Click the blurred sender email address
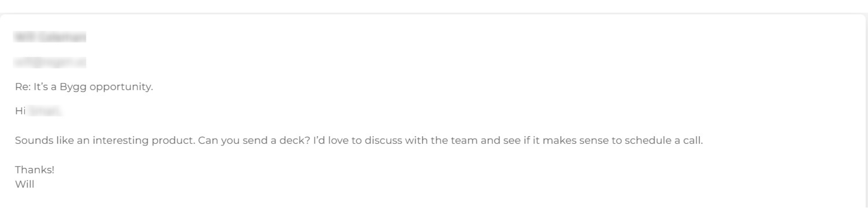 (x=50, y=62)
